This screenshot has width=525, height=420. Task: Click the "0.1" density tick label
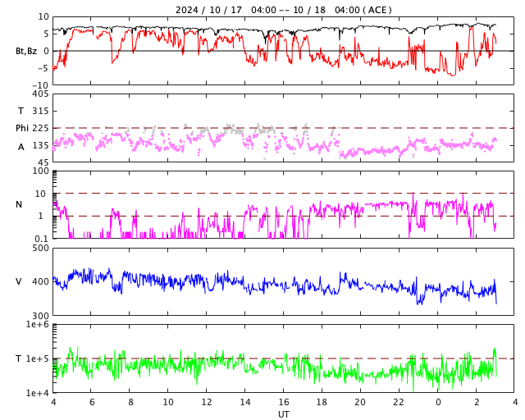pyautogui.click(x=42, y=239)
